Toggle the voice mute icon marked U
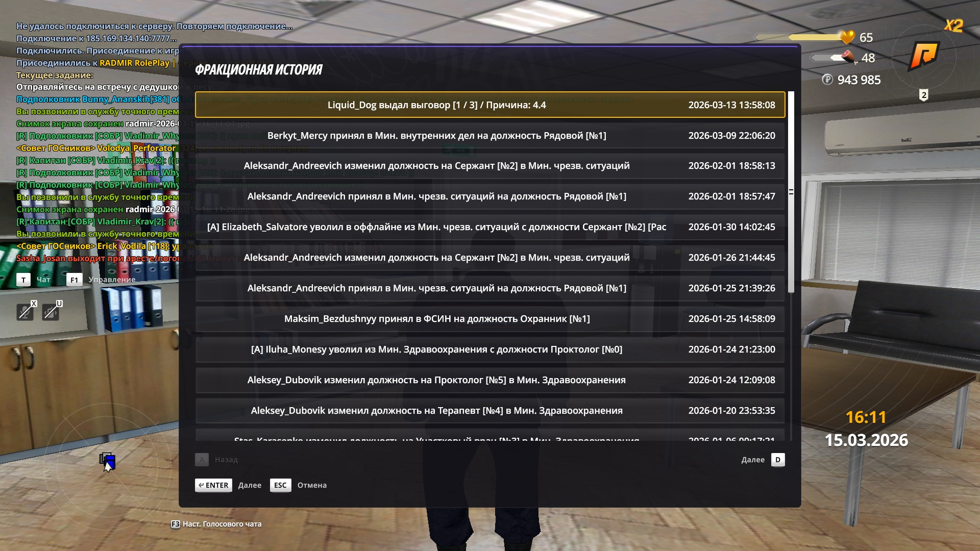 tap(51, 312)
